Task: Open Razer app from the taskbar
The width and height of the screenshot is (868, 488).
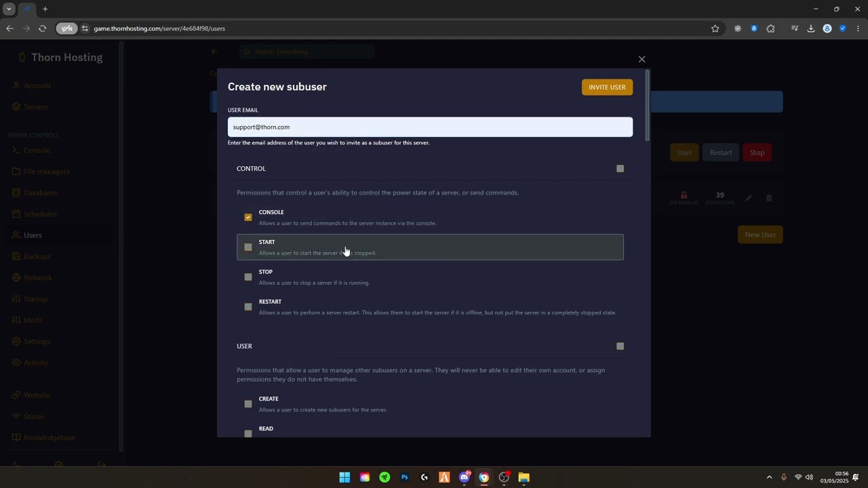Action: click(384, 477)
